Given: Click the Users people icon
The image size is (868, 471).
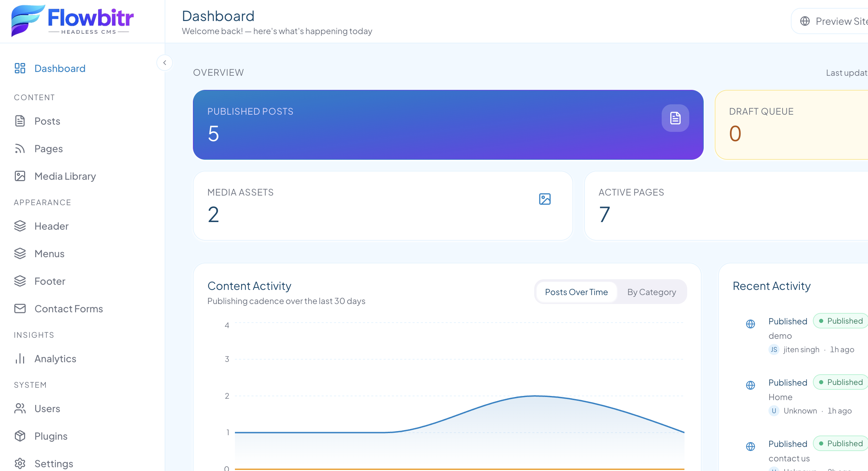Looking at the screenshot, I should [20, 408].
